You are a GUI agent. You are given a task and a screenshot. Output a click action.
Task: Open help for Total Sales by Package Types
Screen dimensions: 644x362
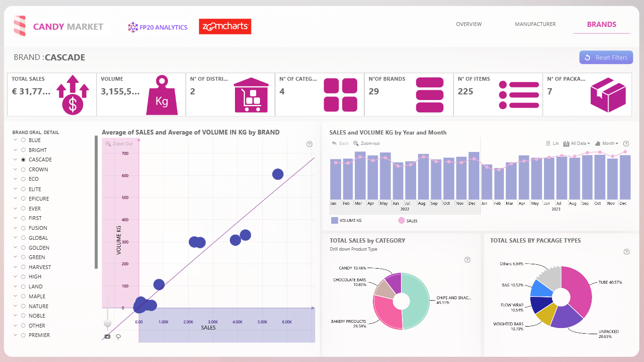[x=626, y=252]
